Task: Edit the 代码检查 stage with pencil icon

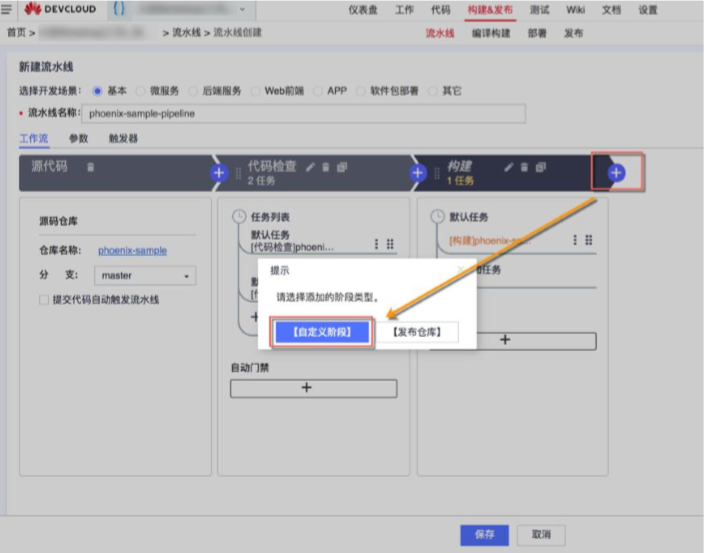Action: pos(310,167)
